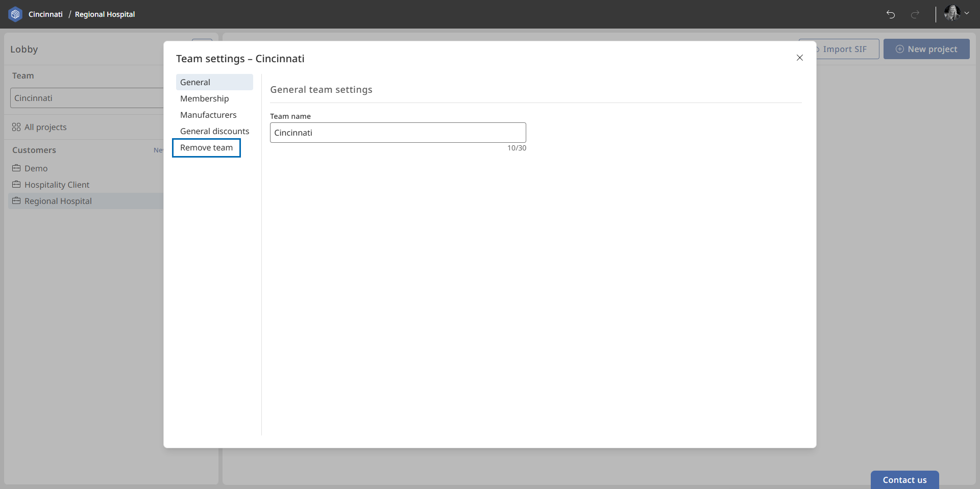The height and width of the screenshot is (489, 980).
Task: Click the Lobby panel title
Action: click(x=24, y=49)
